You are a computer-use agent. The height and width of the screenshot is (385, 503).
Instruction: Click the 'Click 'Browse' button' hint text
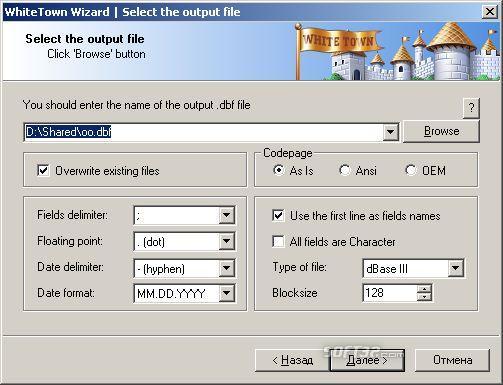96,54
